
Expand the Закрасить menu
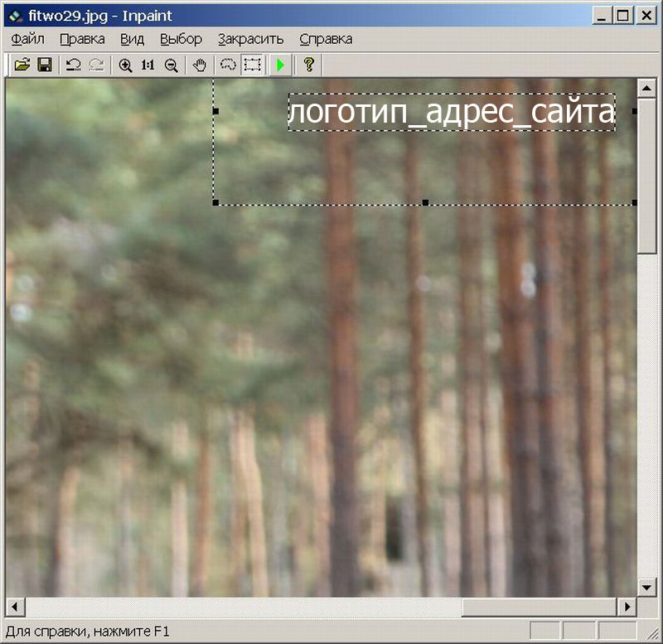point(250,39)
